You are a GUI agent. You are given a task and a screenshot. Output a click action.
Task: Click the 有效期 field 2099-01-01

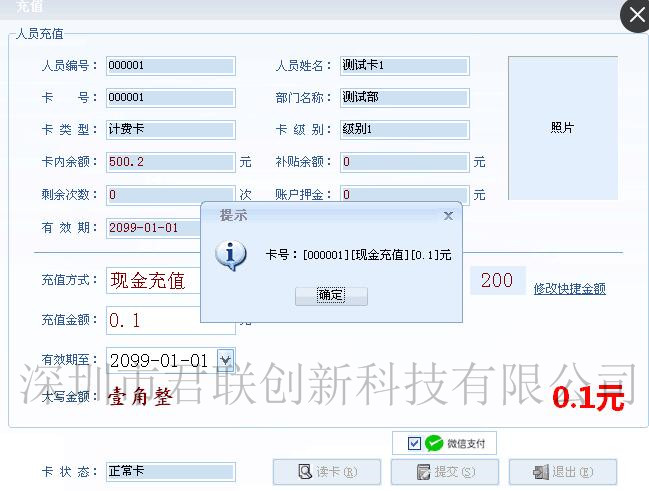tap(154, 228)
